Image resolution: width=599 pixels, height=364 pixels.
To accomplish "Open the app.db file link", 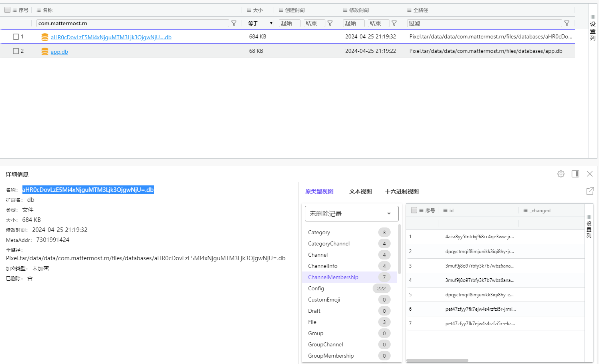I will pyautogui.click(x=59, y=52).
